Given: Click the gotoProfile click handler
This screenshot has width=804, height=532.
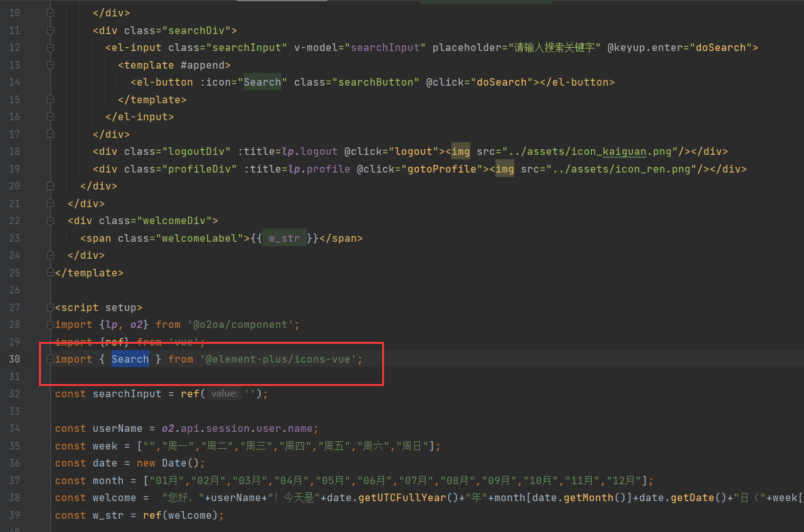Looking at the screenshot, I should (x=441, y=169).
